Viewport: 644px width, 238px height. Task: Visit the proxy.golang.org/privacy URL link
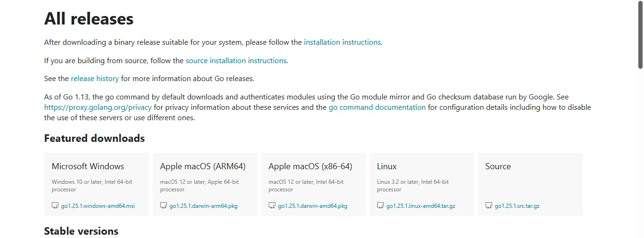tap(98, 107)
